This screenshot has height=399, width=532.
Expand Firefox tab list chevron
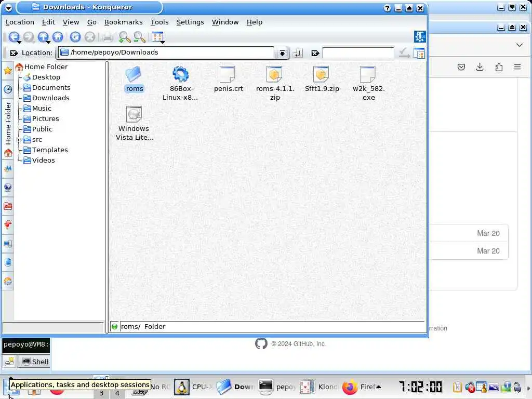pyautogui.click(x=519, y=45)
